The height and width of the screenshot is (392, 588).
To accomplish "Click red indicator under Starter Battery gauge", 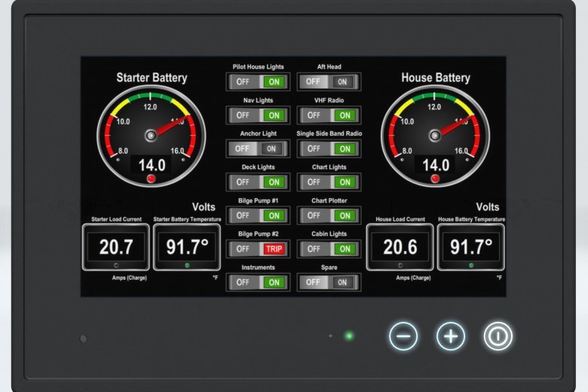I will pyautogui.click(x=152, y=179).
